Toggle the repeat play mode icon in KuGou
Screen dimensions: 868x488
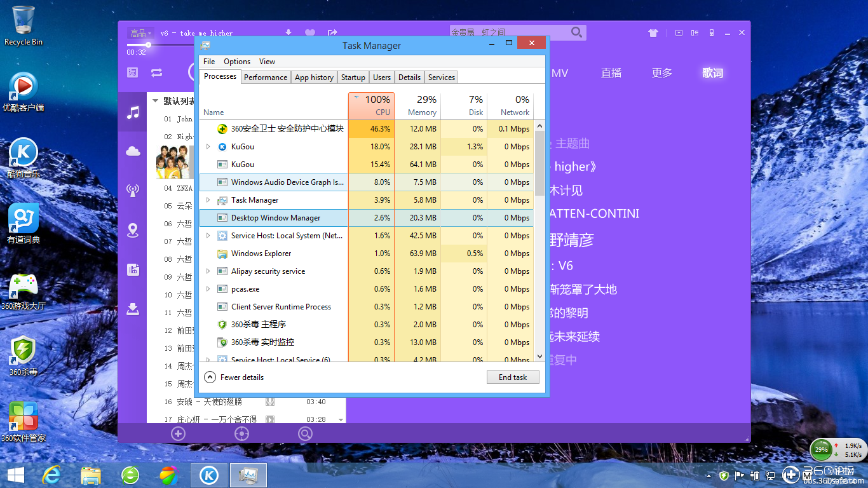pyautogui.click(x=156, y=72)
